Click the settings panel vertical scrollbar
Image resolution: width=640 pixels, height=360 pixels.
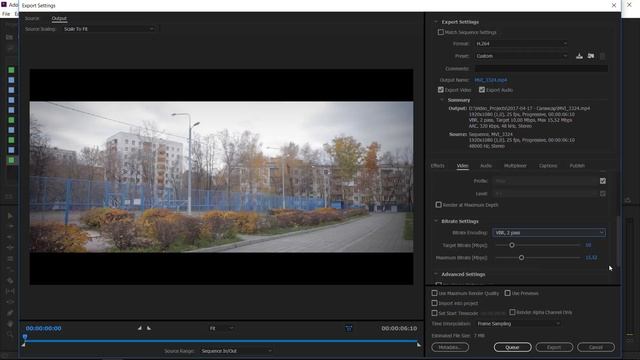coord(618,241)
